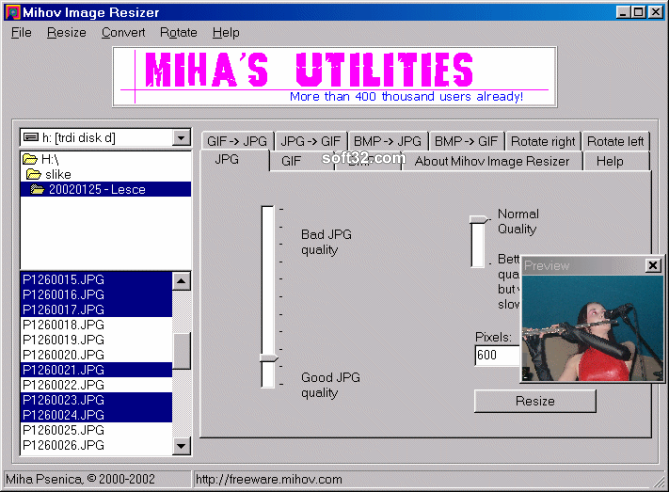Open the Rotate left tab
Image resolution: width=669 pixels, height=492 pixels.
615,141
